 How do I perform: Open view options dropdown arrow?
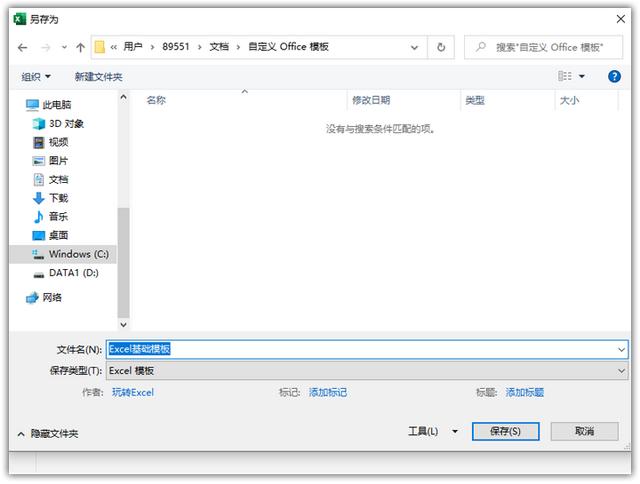click(x=582, y=76)
